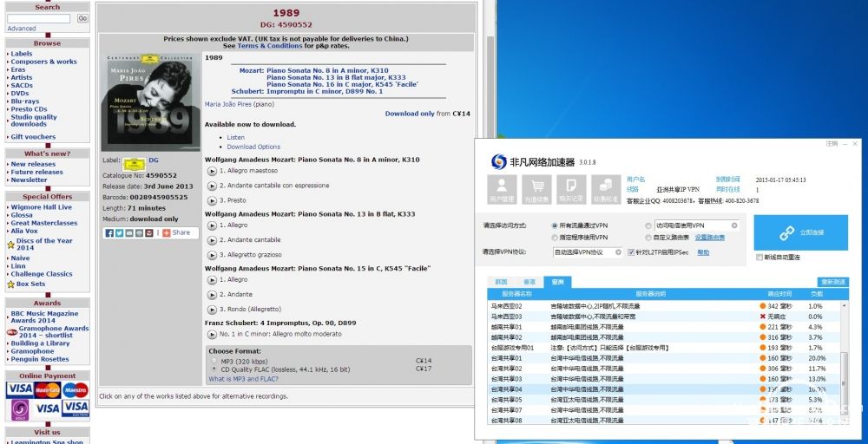Click the 立即连接 connect button

(800, 232)
